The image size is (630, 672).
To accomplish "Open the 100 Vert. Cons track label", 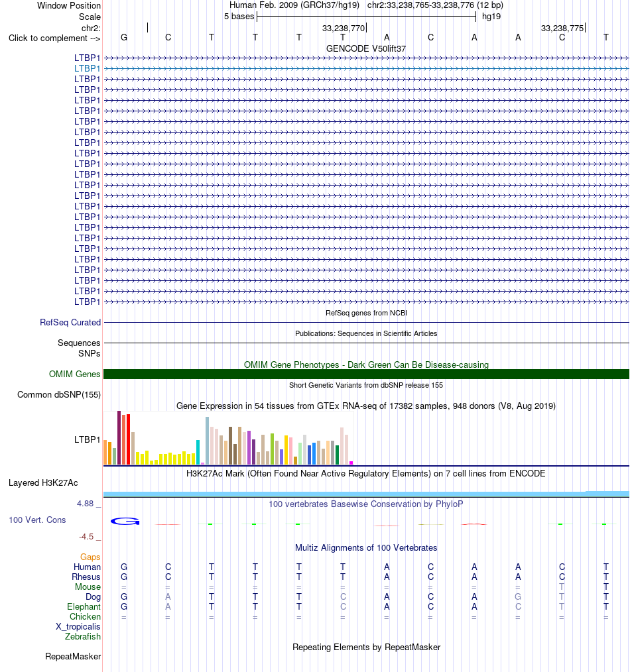I will 37,520.
